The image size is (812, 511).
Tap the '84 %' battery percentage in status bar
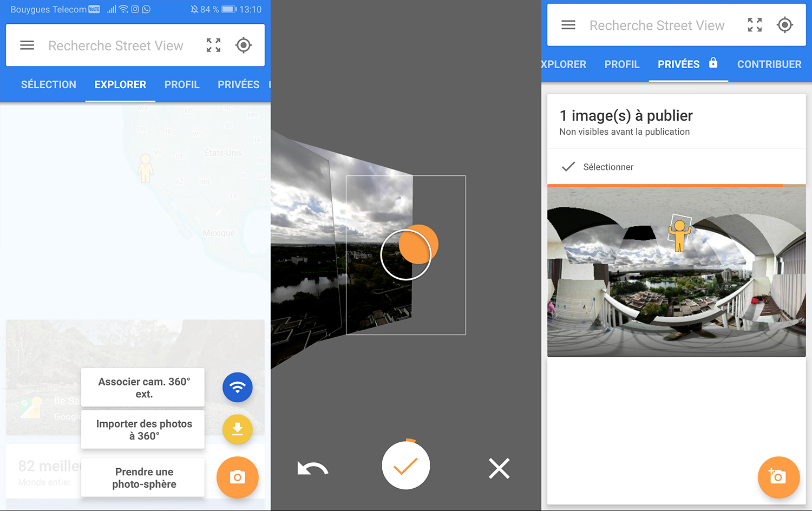(x=209, y=9)
